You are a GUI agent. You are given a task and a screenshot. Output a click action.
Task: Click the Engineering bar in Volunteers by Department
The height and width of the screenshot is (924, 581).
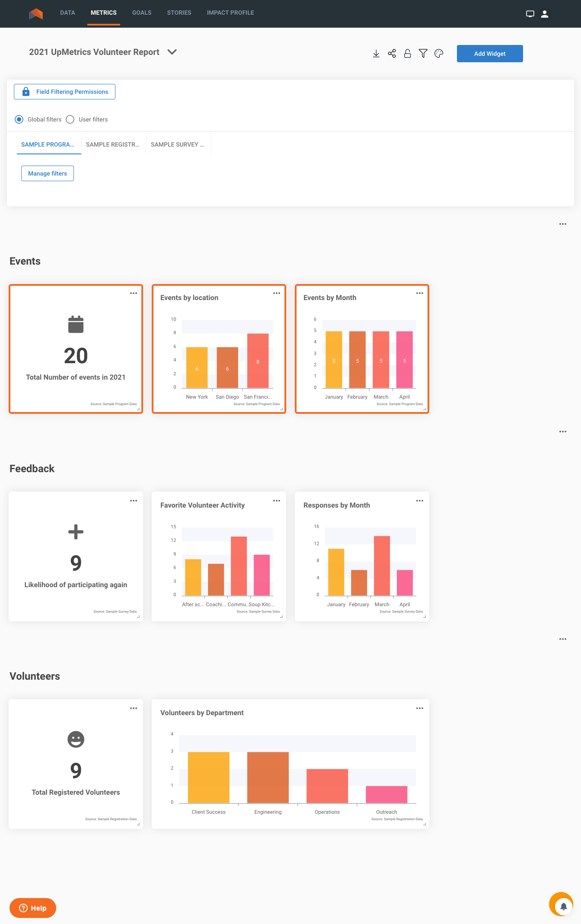pyautogui.click(x=268, y=777)
